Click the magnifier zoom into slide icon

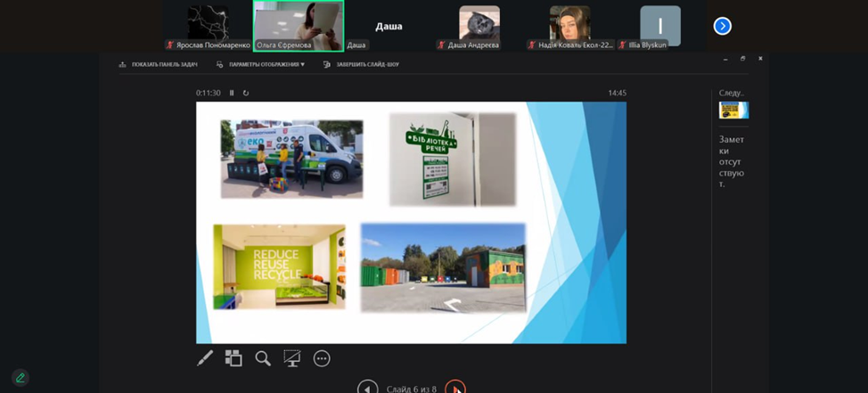tap(263, 358)
